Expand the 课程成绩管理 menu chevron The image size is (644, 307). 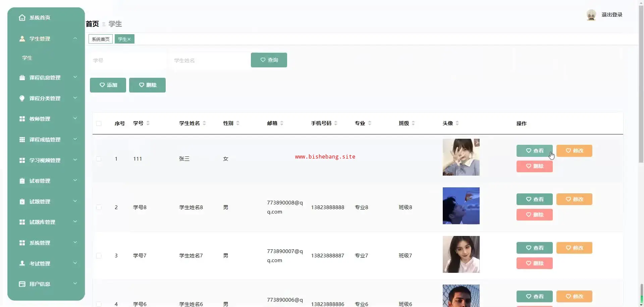click(x=75, y=139)
